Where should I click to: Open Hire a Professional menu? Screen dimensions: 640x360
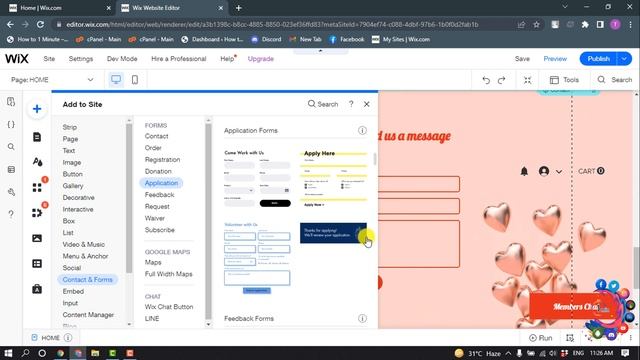[x=179, y=59]
